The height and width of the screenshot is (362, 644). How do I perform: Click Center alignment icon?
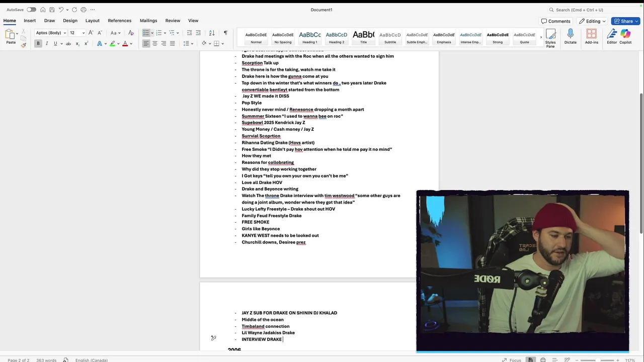click(155, 44)
